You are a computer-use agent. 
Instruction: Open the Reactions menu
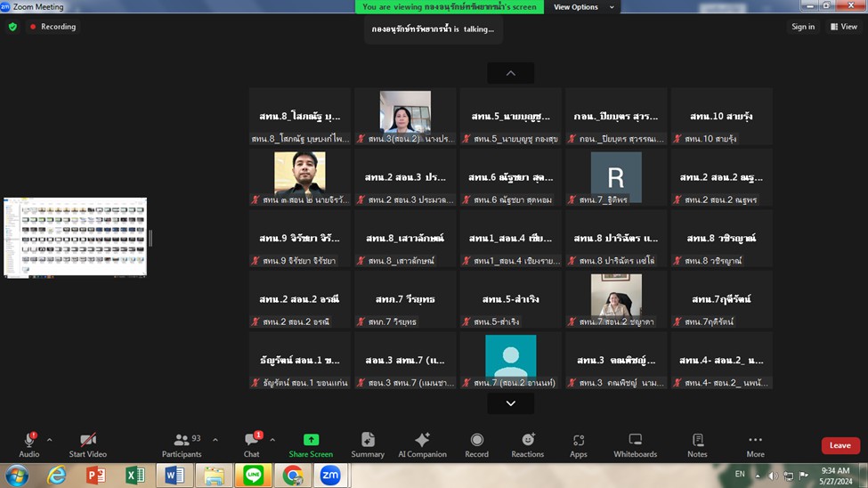pos(527,444)
